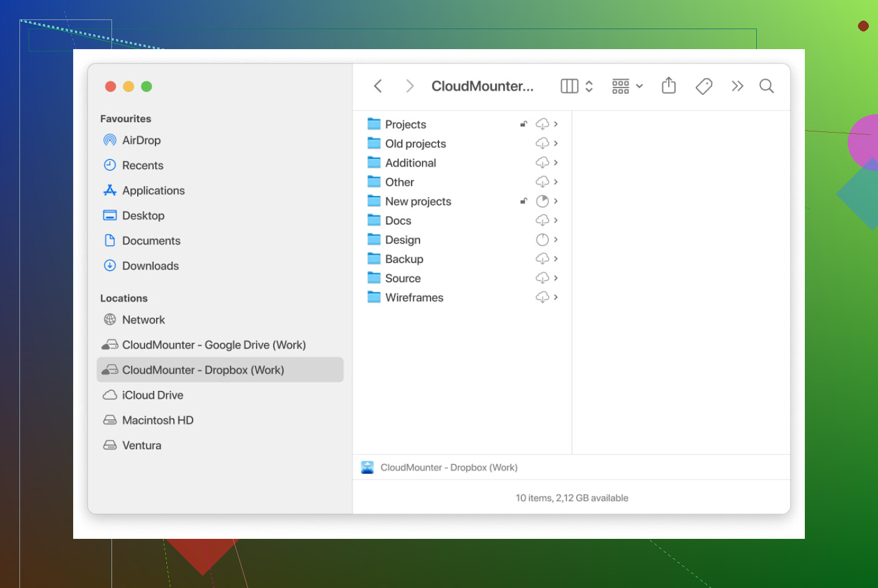The height and width of the screenshot is (588, 878).
Task: Expand Docs with its row chevron
Action: pyautogui.click(x=556, y=221)
